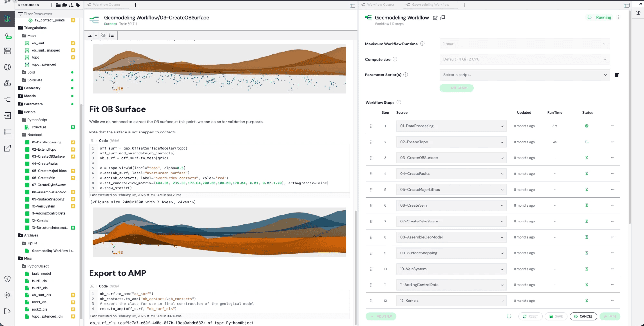Click the CANCEL button
Viewport: 644px width, 326px height.
click(583, 316)
